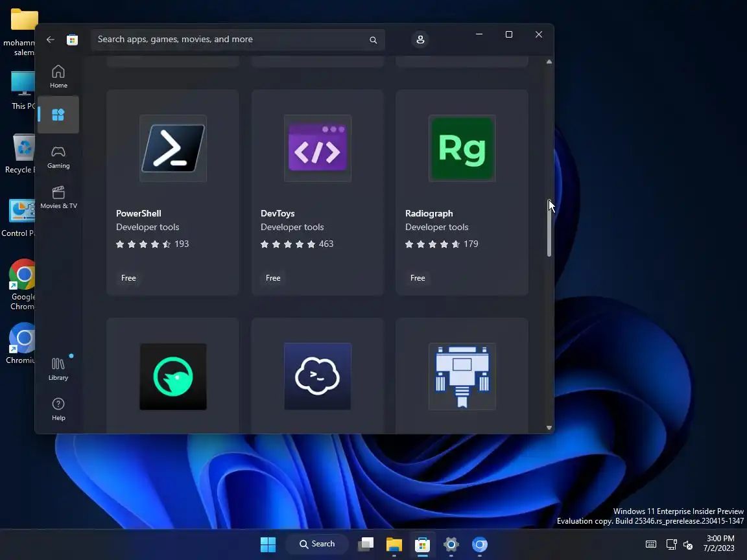Open Windows Start menu

(x=268, y=544)
